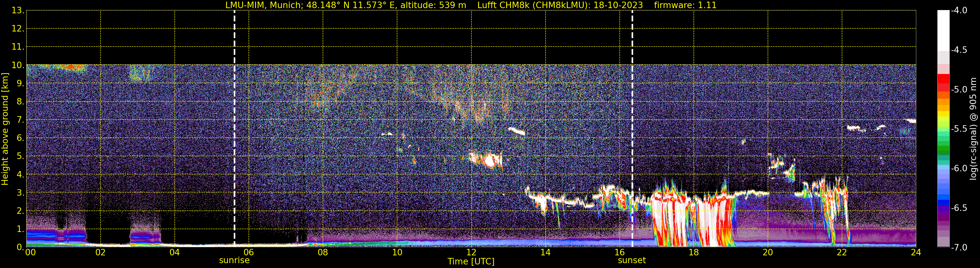980x268 pixels.
Task: Click the time tick label '00'
Action: point(31,252)
